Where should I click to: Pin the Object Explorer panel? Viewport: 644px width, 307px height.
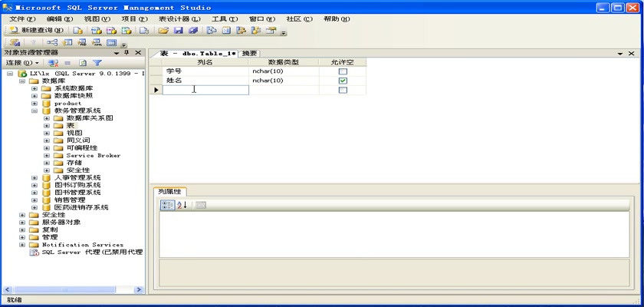[127, 53]
